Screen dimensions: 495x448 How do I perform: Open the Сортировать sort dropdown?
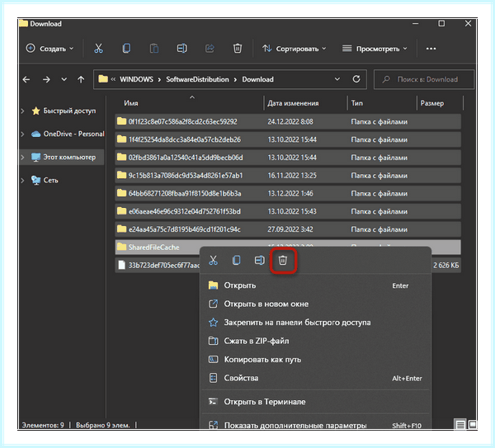pyautogui.click(x=295, y=49)
